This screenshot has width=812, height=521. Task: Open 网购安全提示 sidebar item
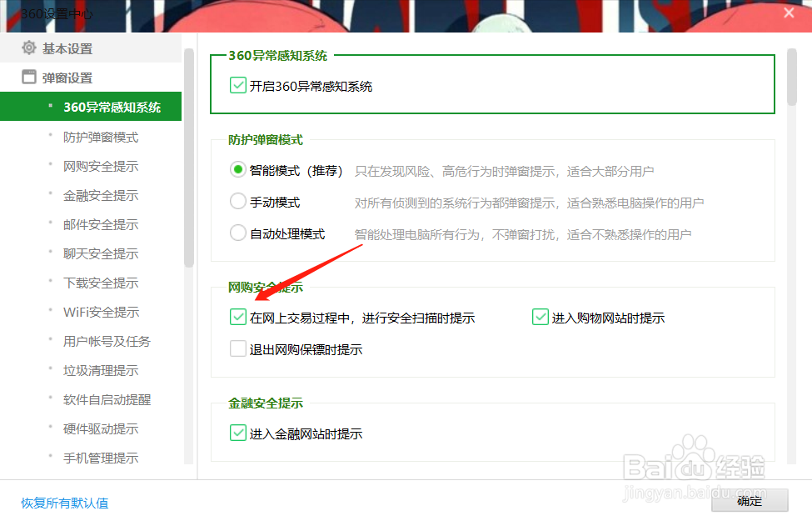coord(101,166)
